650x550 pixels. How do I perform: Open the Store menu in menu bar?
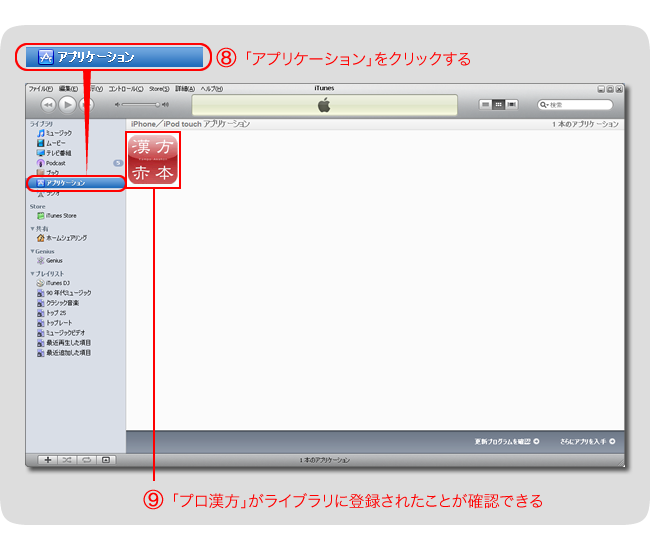[159, 88]
